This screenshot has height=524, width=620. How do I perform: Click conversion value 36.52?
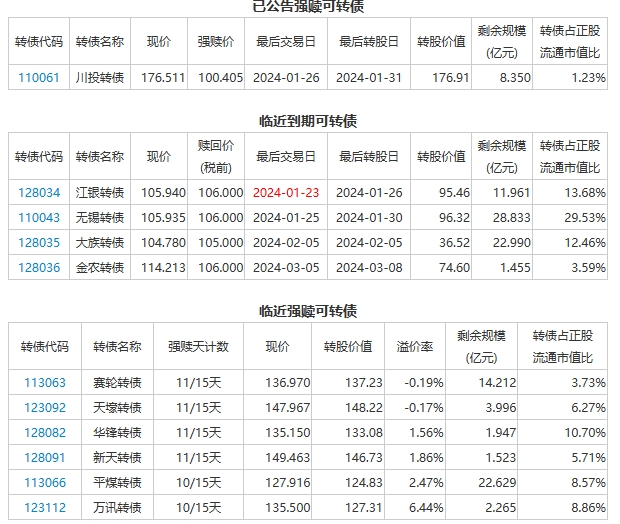pos(454,242)
